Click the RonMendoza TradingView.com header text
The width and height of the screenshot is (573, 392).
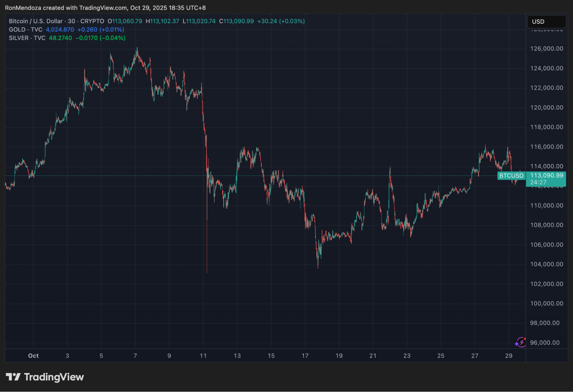pyautogui.click(x=105, y=8)
